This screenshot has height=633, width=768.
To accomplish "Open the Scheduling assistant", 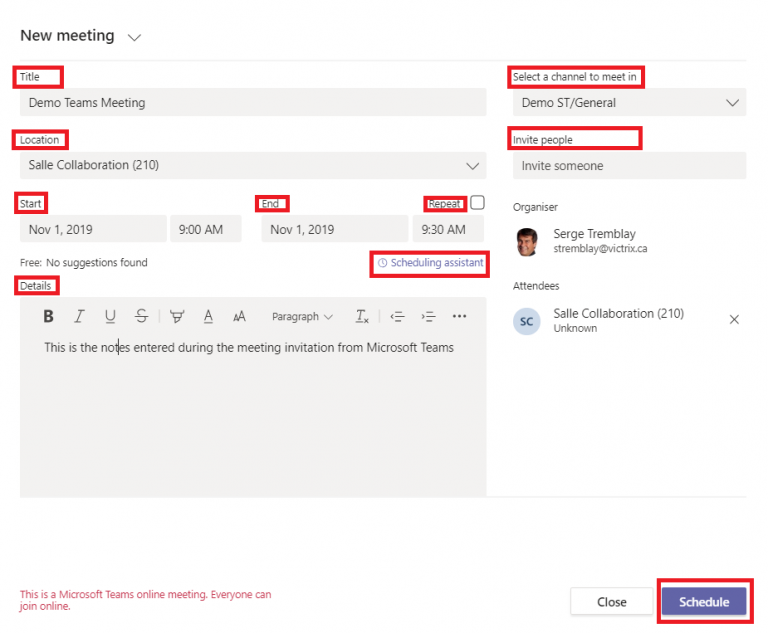I will click(430, 263).
